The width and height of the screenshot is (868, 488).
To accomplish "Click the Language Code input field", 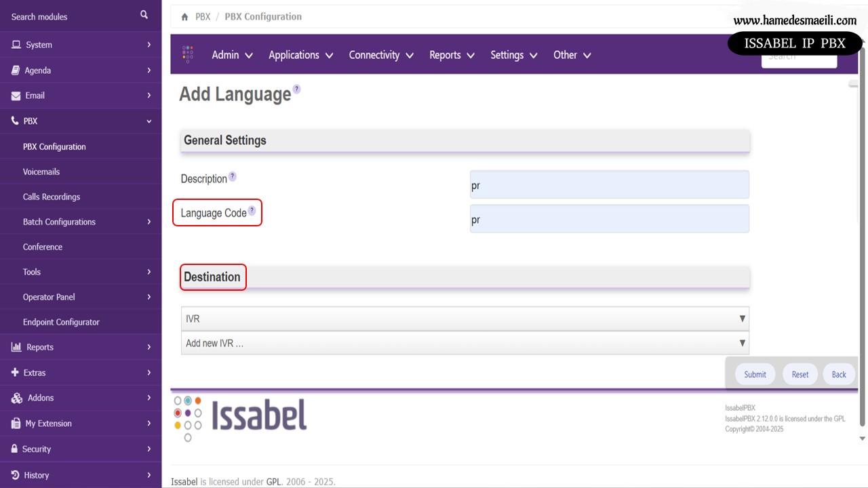I will coord(609,220).
